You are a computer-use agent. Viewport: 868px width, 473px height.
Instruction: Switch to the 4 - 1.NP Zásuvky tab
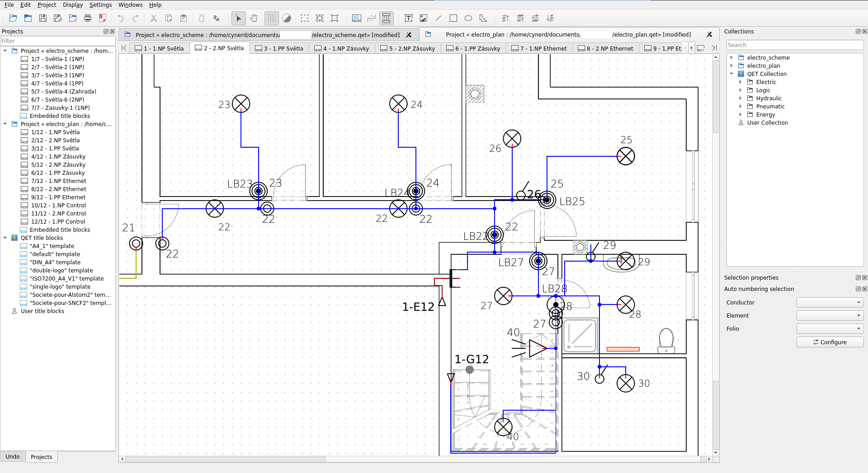tap(342, 48)
